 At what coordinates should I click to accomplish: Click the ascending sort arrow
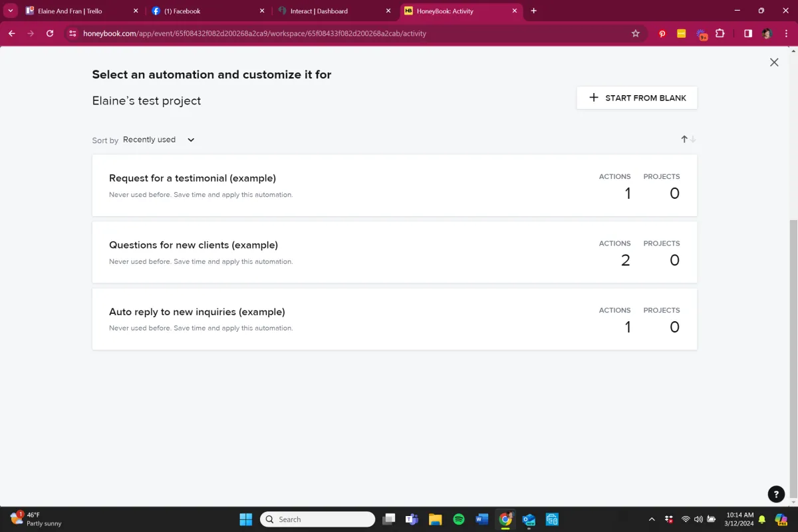pos(684,139)
